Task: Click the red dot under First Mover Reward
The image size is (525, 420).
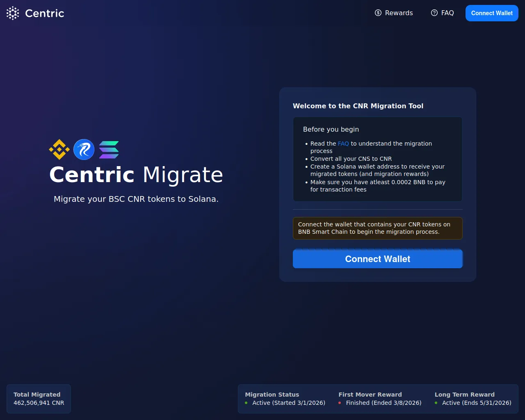Action: (x=340, y=403)
